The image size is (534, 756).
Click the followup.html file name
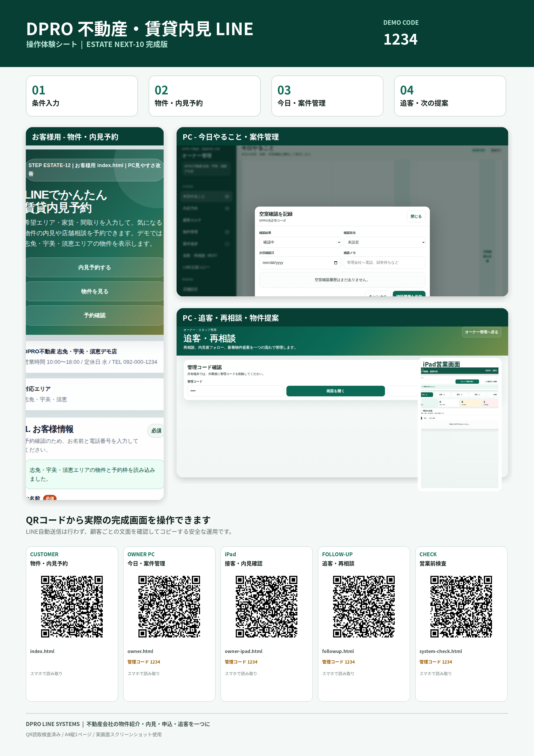click(338, 651)
